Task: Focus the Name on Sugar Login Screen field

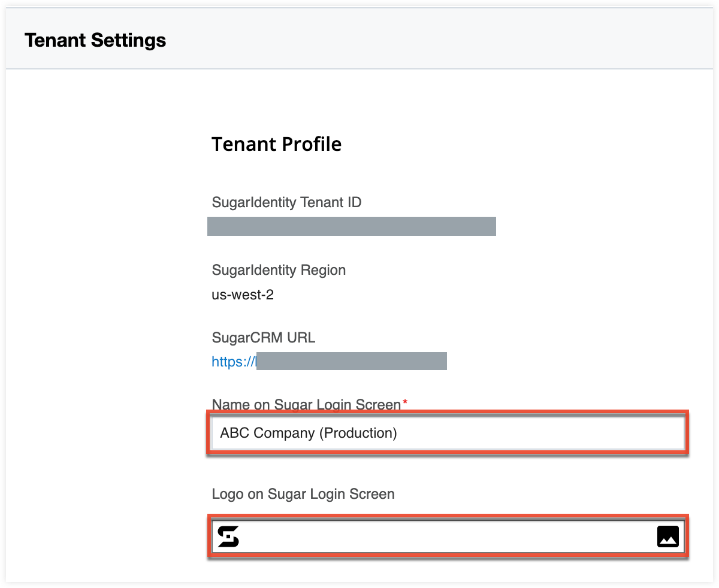Action: pos(448,432)
